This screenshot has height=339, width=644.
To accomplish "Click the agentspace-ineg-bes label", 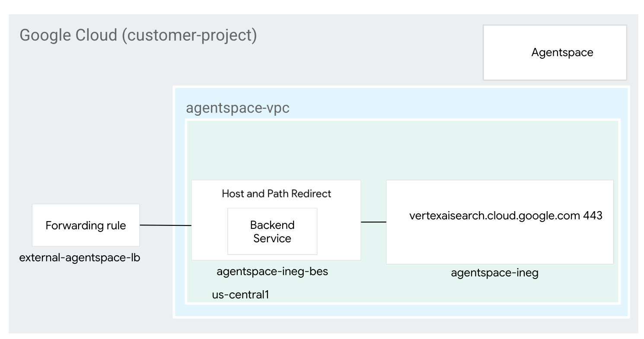I will click(x=272, y=272).
